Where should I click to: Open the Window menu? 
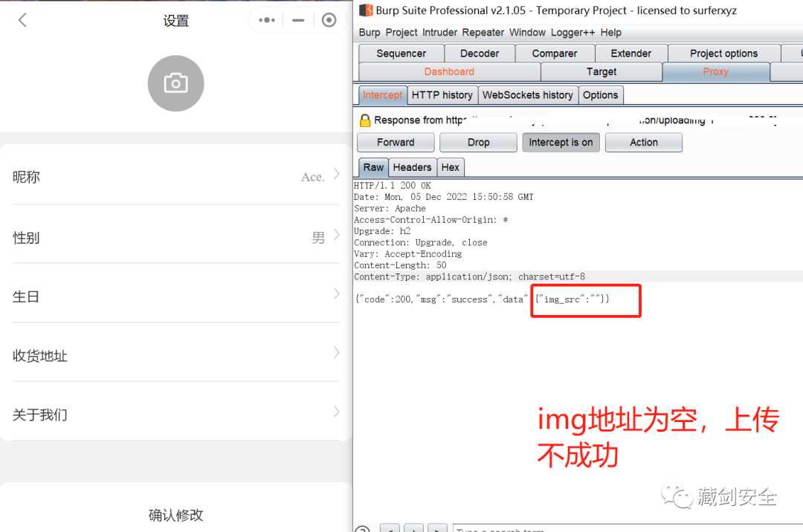click(x=527, y=32)
